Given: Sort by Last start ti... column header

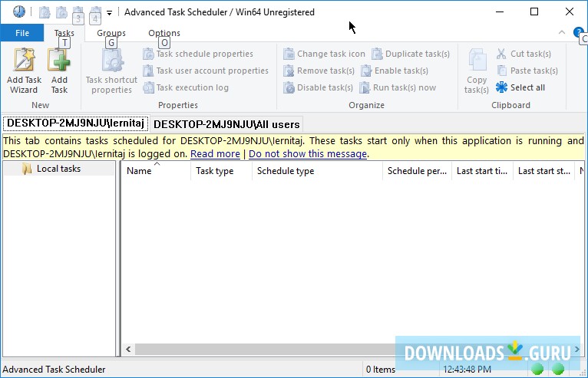Looking at the screenshot, I should click(482, 171).
